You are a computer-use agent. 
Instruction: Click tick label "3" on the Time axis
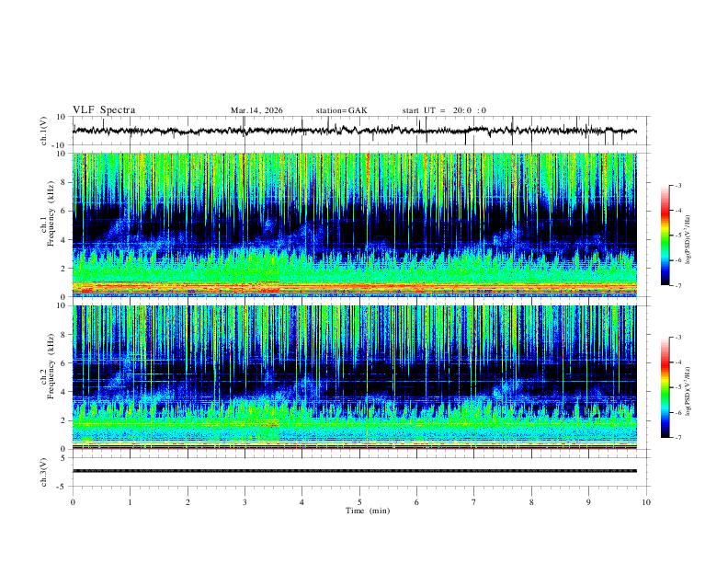(245, 502)
